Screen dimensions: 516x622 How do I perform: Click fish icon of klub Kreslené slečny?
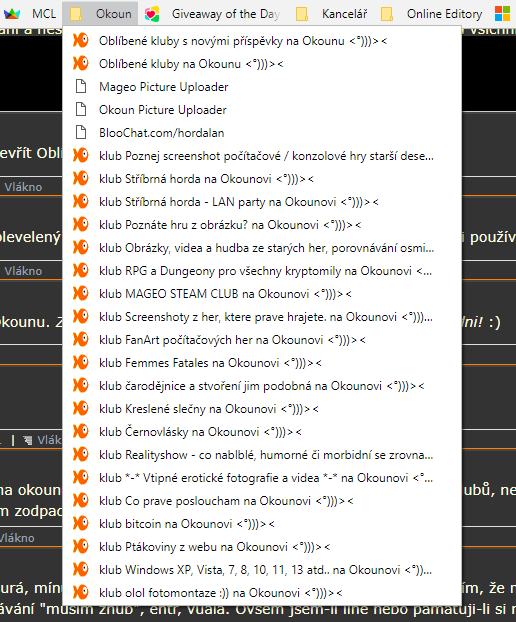[81, 409]
